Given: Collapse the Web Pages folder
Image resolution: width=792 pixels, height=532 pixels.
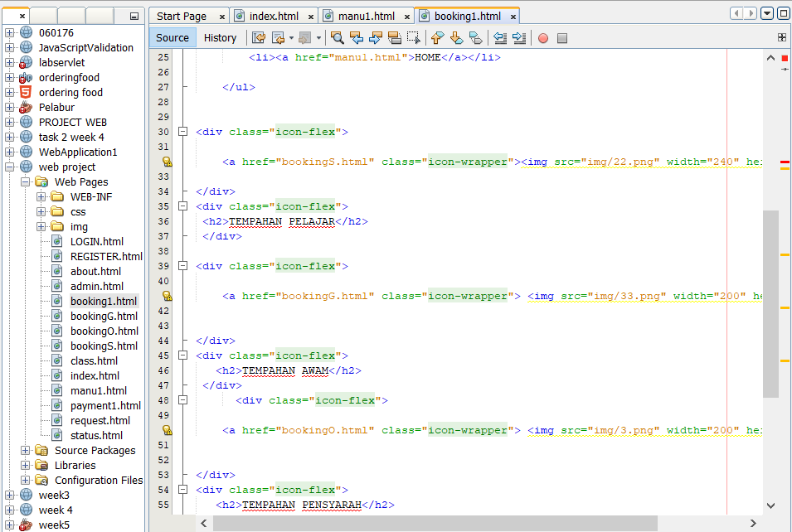Looking at the screenshot, I should tap(26, 181).
